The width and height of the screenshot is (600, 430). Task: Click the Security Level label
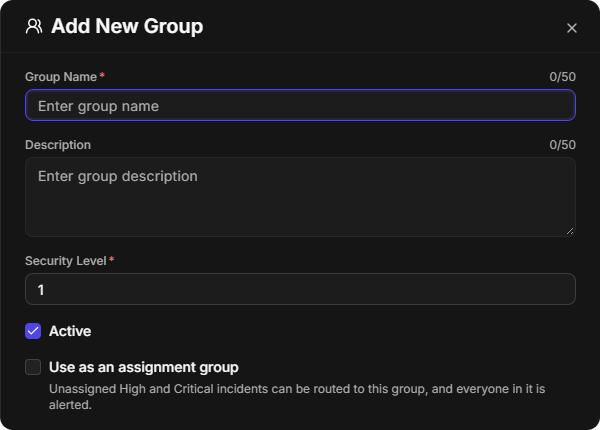click(x=66, y=261)
